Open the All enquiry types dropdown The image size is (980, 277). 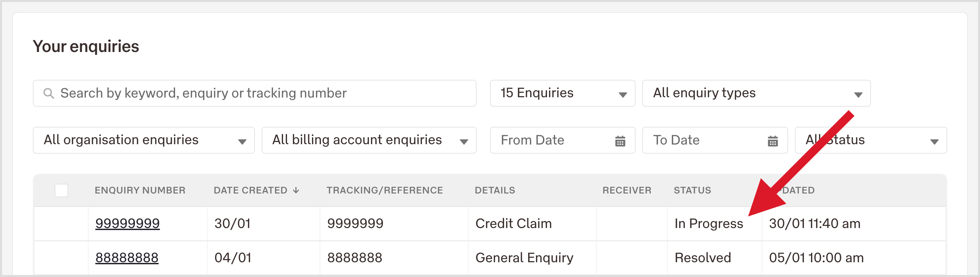pyautogui.click(x=756, y=93)
